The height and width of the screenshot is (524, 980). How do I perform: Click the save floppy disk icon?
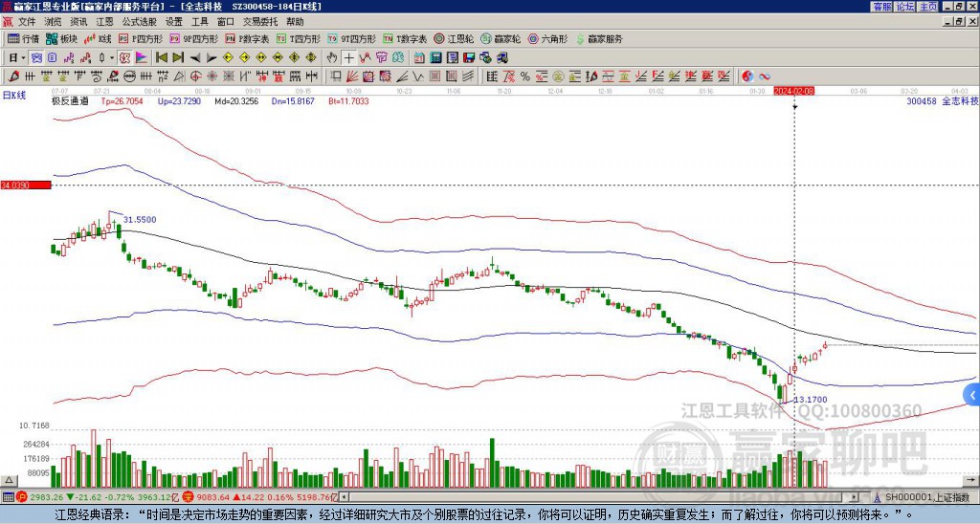(469, 57)
